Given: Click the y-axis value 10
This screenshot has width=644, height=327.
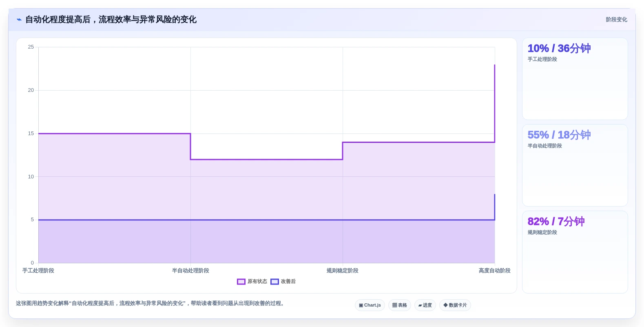Looking at the screenshot, I should tap(31, 177).
